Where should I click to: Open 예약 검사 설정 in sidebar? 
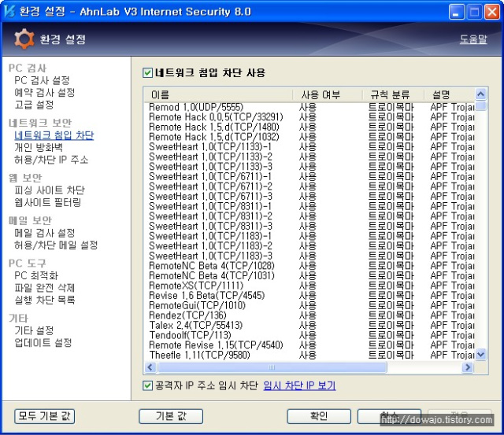44,93
